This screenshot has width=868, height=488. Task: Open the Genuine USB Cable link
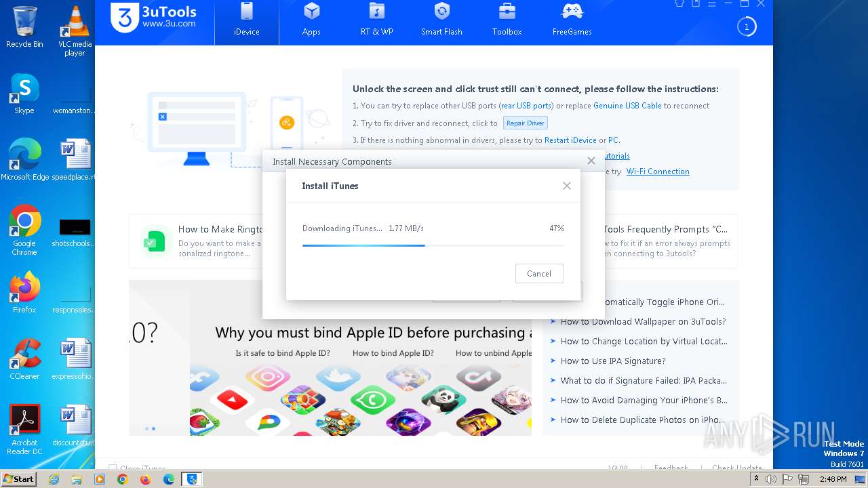click(x=627, y=106)
